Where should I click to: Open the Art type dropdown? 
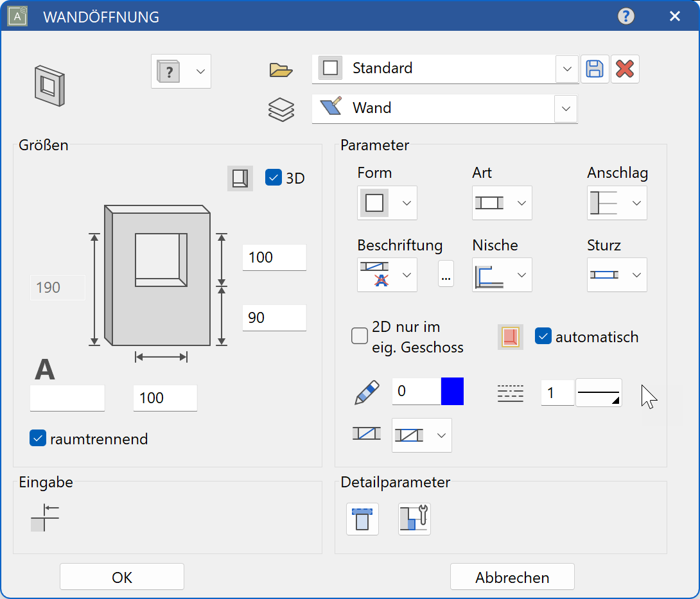click(502, 203)
